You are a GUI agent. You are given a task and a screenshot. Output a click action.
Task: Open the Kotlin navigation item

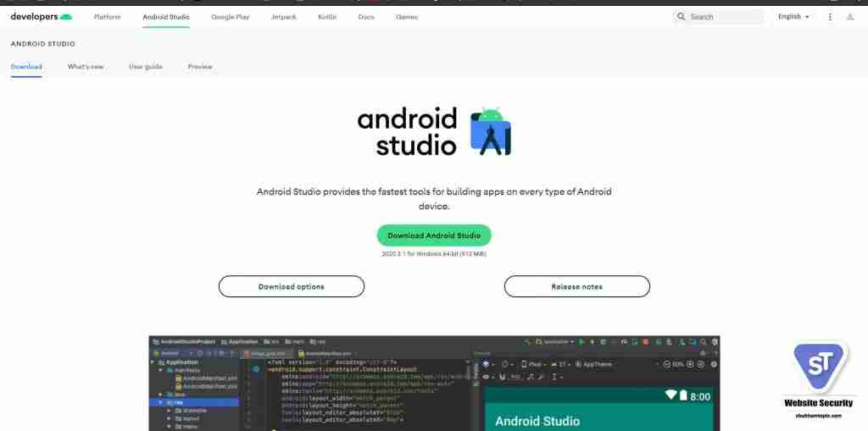[327, 17]
